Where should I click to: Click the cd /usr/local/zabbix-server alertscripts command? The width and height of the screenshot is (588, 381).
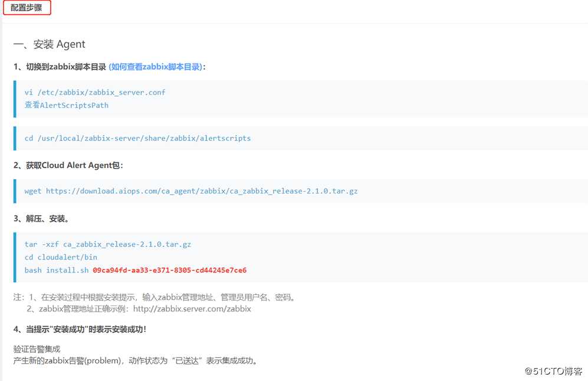[x=137, y=139]
